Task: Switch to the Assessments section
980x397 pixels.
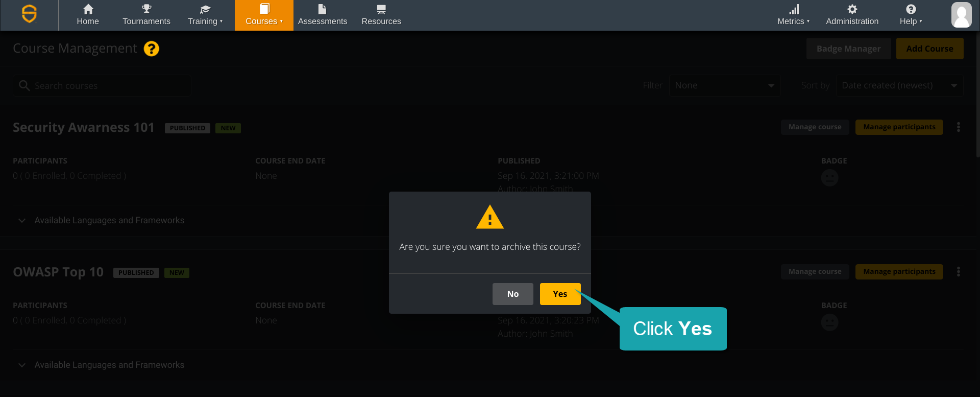Action: coord(323,15)
